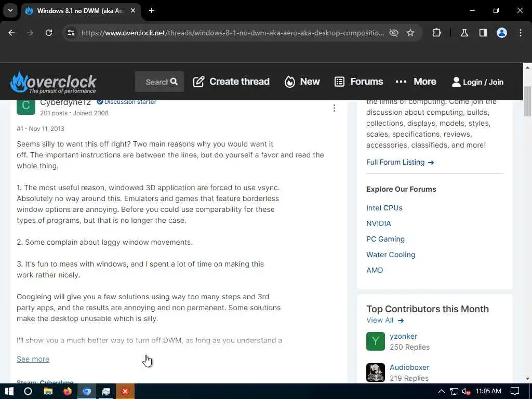Open Cyberdyne12's green avatar

(26, 106)
